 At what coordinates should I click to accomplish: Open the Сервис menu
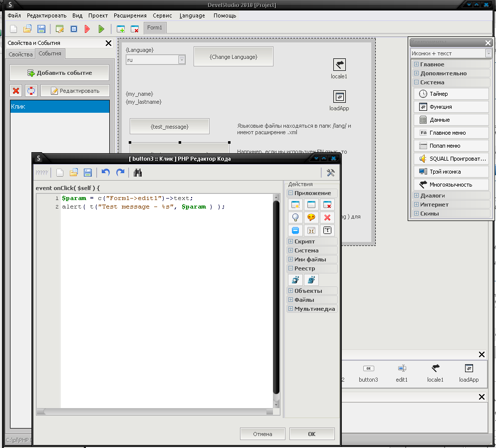pos(162,15)
